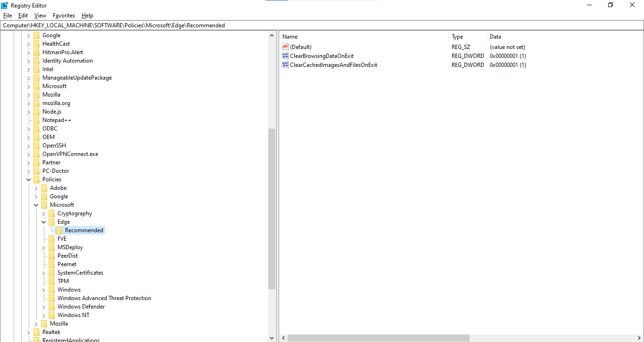
Task: Open the File menu
Action: [7, 16]
